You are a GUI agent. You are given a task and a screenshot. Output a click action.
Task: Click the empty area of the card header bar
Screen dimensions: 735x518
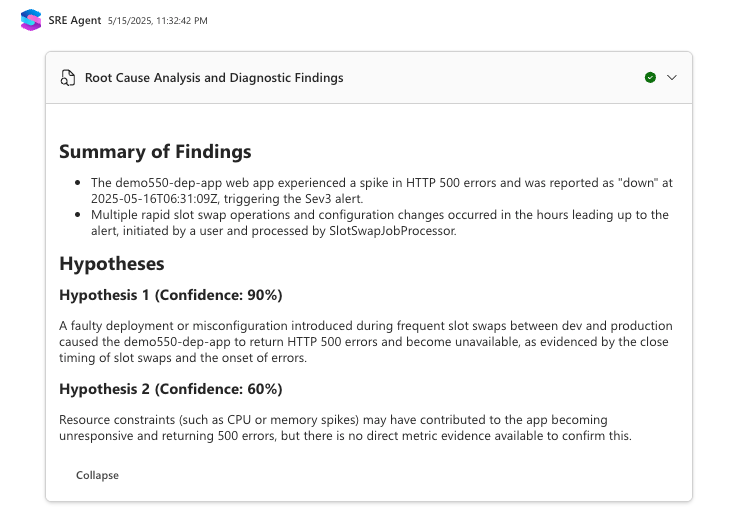[492, 78]
